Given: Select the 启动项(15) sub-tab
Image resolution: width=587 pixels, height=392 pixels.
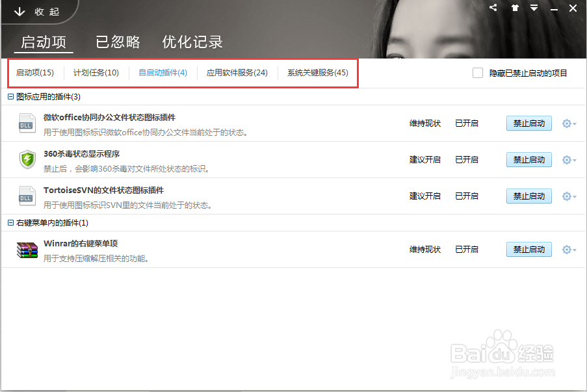Looking at the screenshot, I should pos(35,73).
